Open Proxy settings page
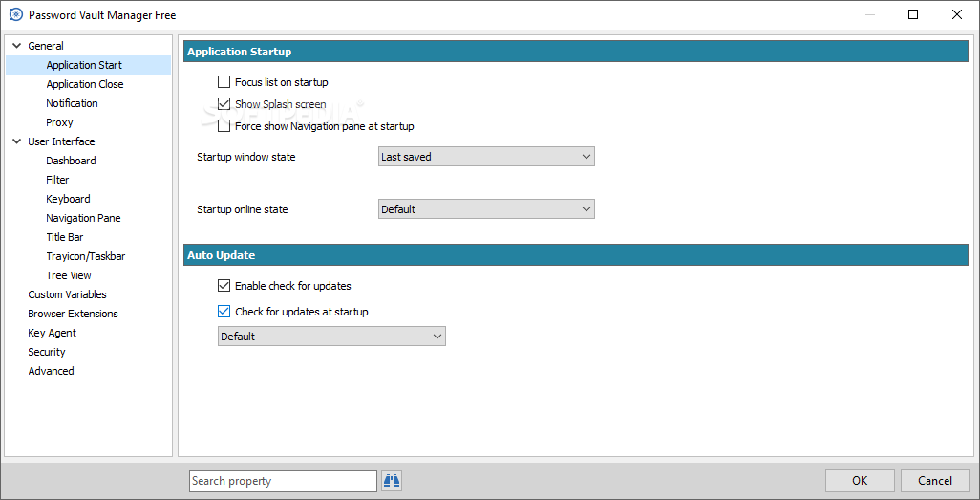980x500 pixels. [59, 122]
